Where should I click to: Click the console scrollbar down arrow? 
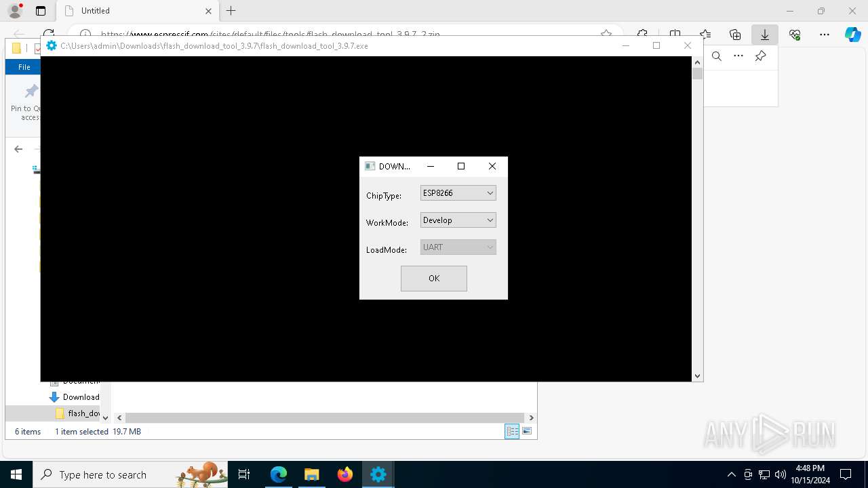click(x=697, y=376)
